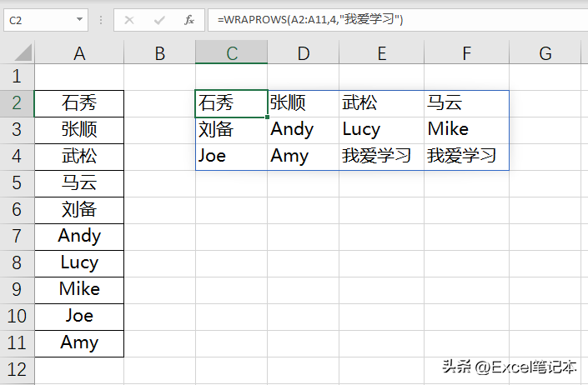
Task: Click cell F3 showing Mike
Action: 466,130
